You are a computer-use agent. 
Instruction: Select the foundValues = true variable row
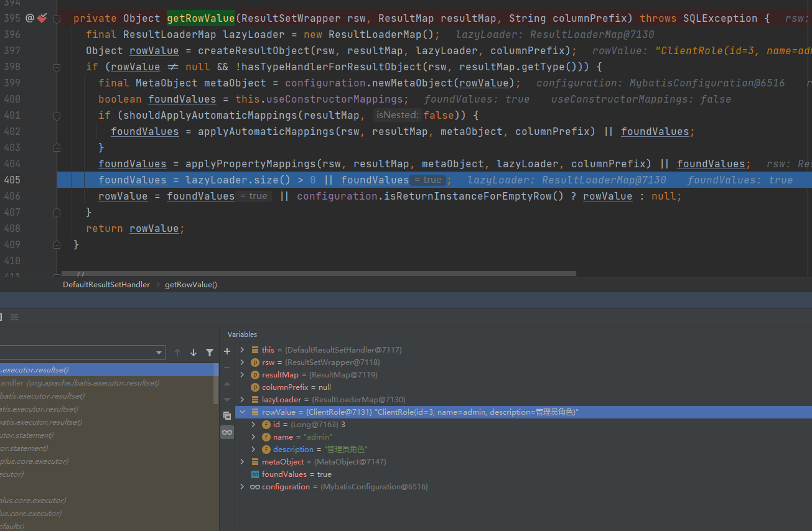[523, 474]
